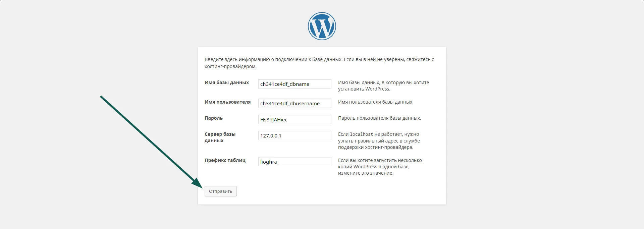Click the 'Имя пользователя' label

point(228,102)
